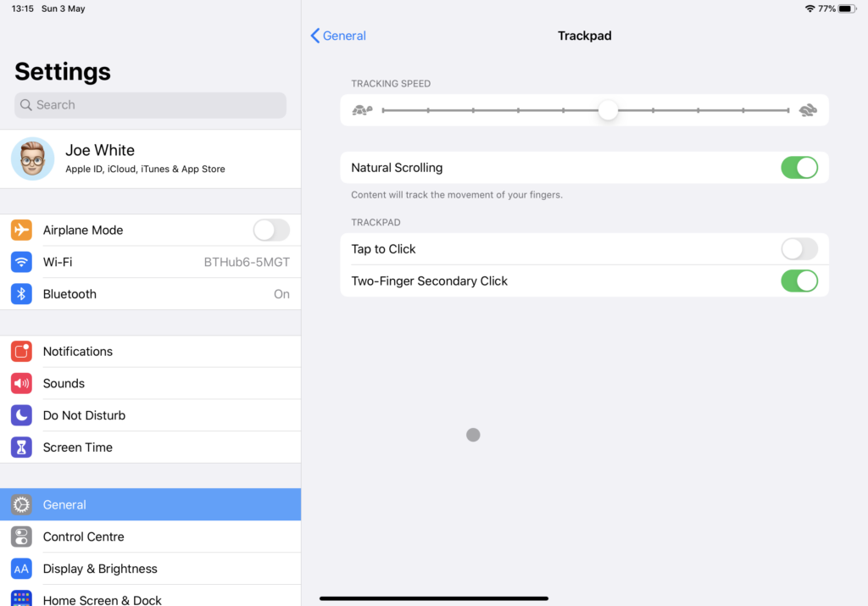Enable Tap to Click
The image size is (868, 606).
(x=799, y=248)
